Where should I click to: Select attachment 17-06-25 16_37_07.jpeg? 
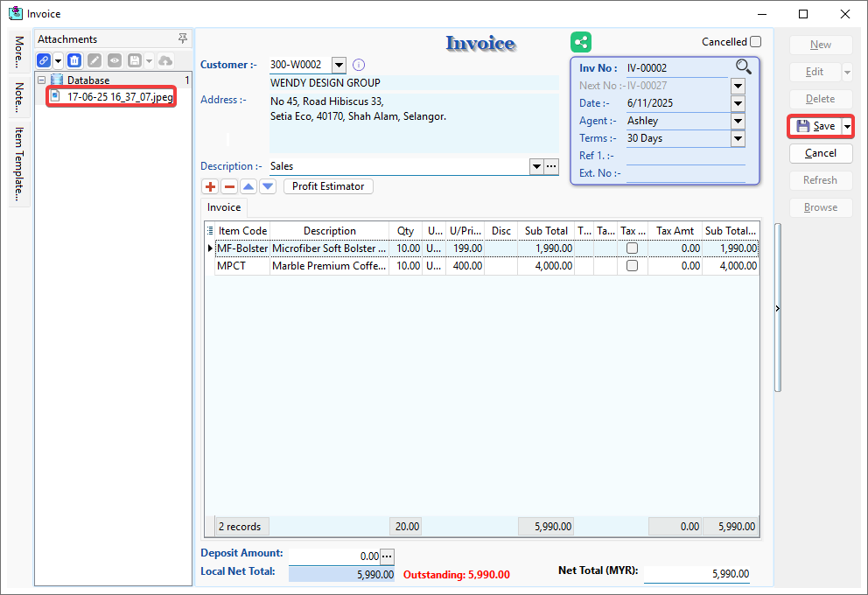pos(120,97)
